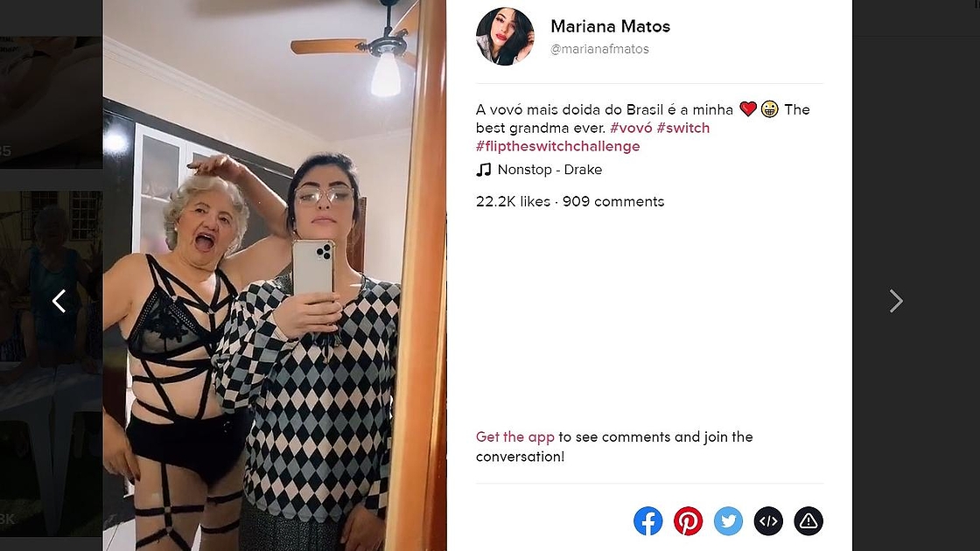
Task: Click the 22.2K likes count
Action: point(513,201)
